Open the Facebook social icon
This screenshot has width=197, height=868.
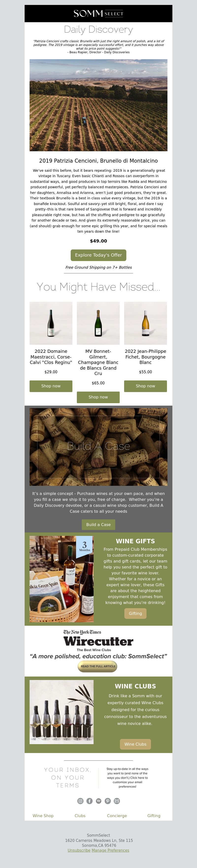[89, 801]
